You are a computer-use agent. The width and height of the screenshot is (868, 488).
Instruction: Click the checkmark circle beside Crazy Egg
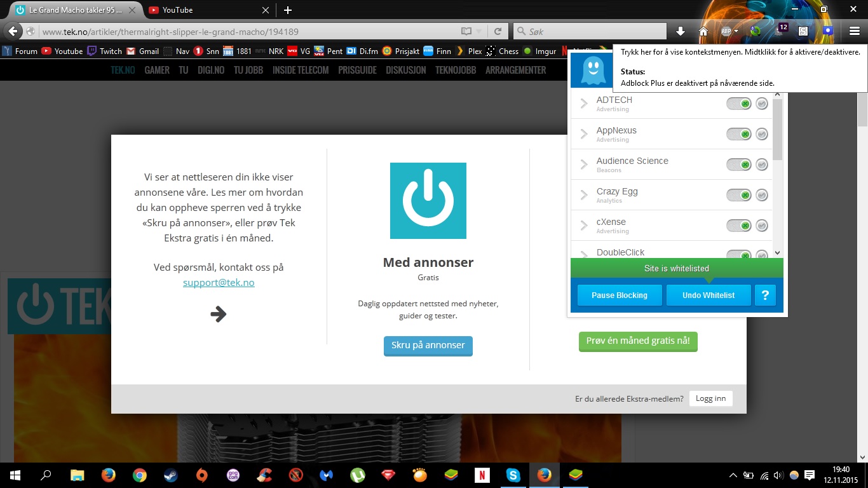[762, 195]
